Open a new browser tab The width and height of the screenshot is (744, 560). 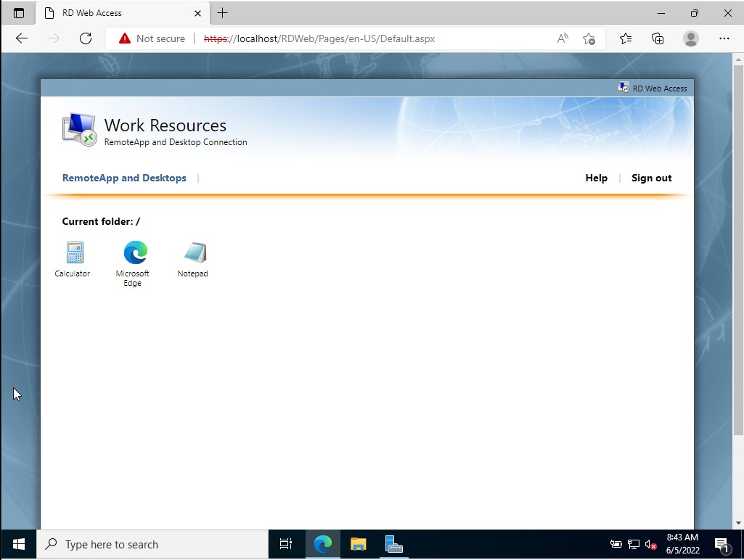coord(223,13)
